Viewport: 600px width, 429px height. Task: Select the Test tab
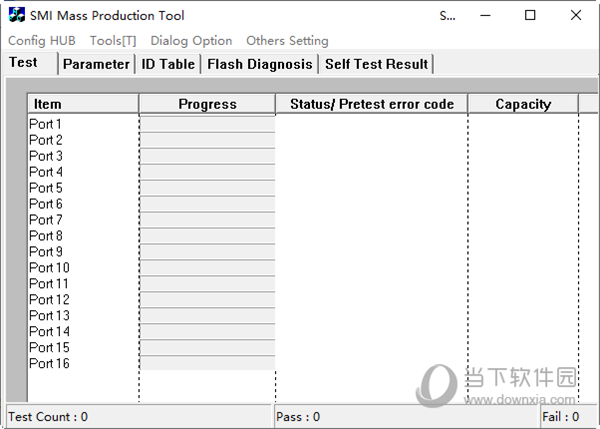pos(24,62)
